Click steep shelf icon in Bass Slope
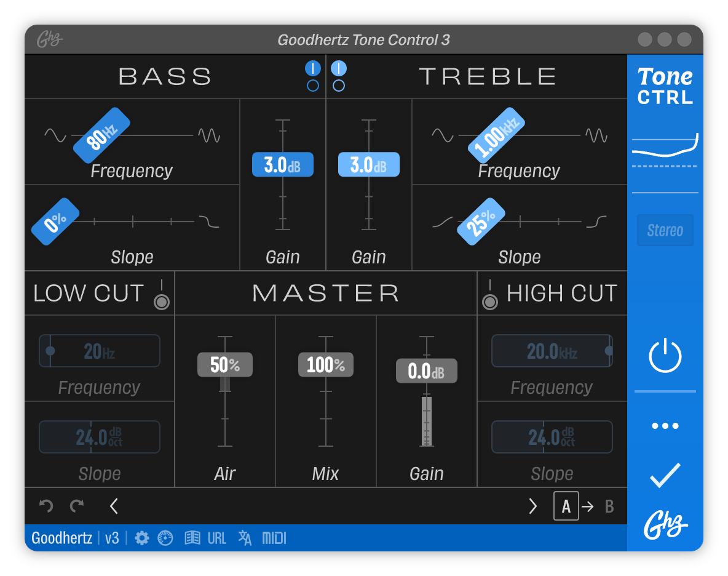Viewport: 728px width, 576px height. point(209,222)
